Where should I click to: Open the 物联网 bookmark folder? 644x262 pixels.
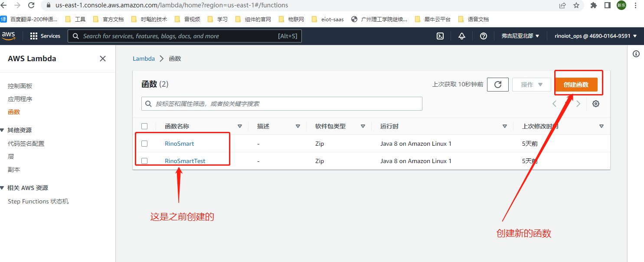click(291, 19)
